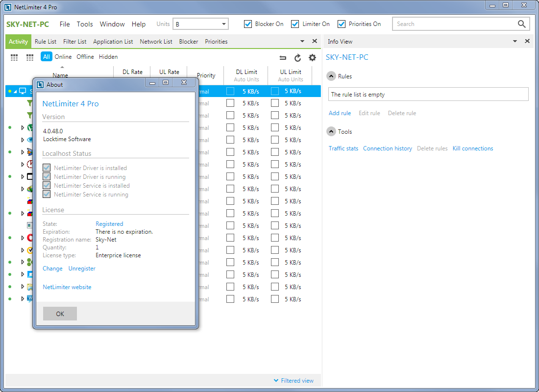Expand the uTorrent row in the tree
The width and height of the screenshot is (539, 392).
tap(23, 127)
